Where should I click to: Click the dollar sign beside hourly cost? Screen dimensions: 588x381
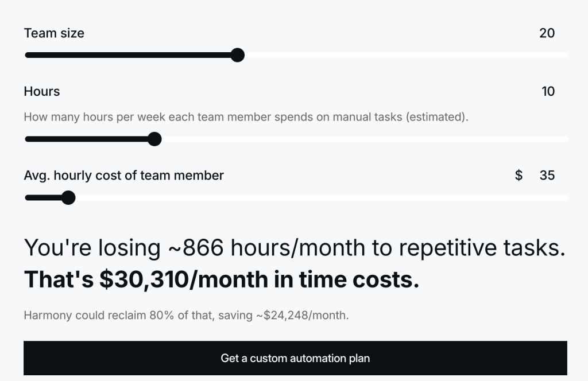click(x=519, y=176)
